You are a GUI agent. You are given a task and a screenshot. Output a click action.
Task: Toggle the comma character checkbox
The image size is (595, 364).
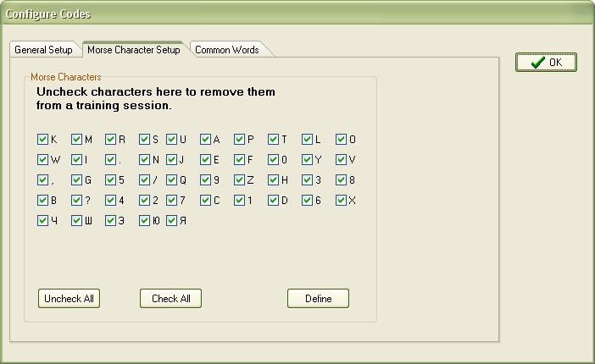[43, 179]
